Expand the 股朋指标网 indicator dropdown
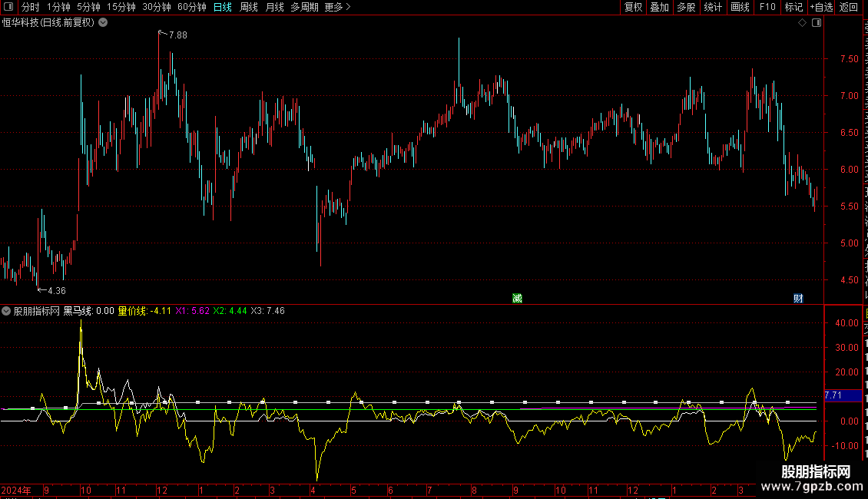 tap(6, 311)
